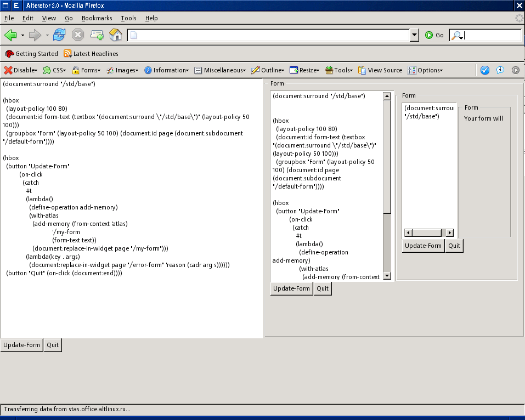Click the blue checkmark validation icon
This screenshot has width=525, height=420.
click(x=485, y=70)
